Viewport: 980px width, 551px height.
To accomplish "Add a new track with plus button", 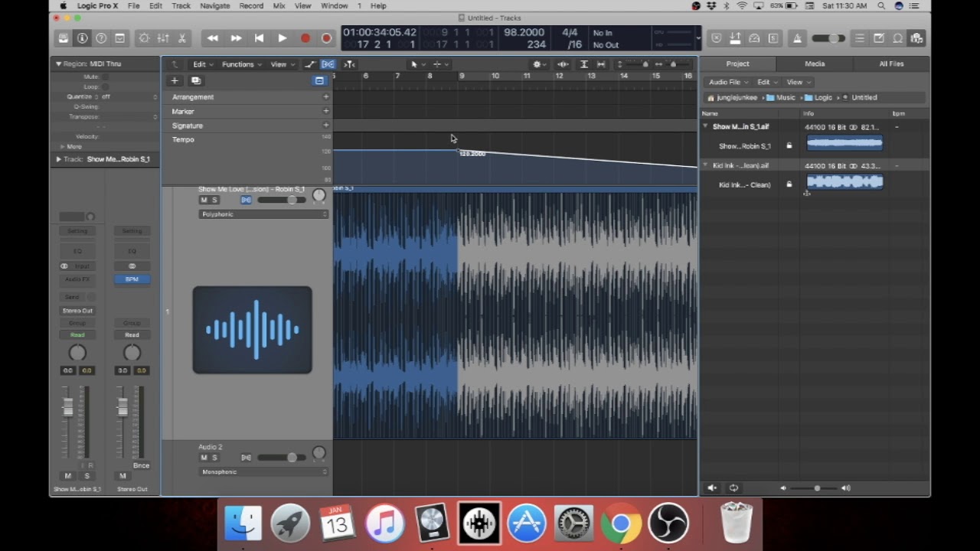I will [x=175, y=80].
